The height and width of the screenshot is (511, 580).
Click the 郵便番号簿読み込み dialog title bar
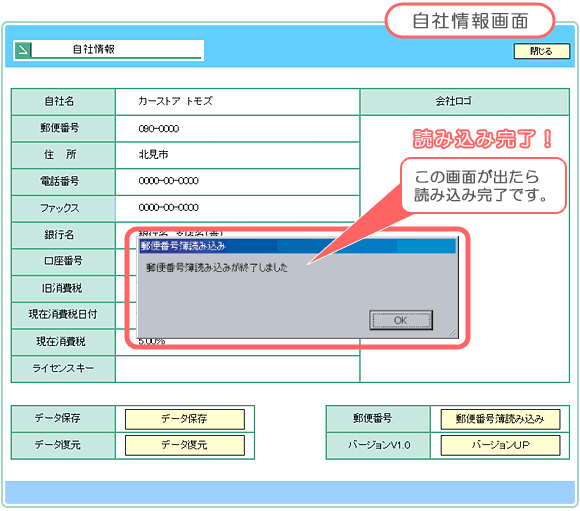point(297,246)
